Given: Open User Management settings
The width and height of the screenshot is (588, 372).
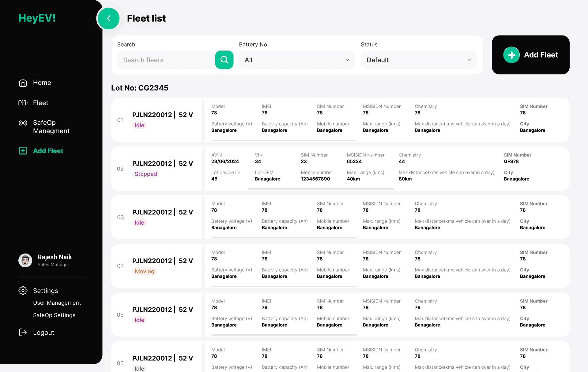Looking at the screenshot, I should [57, 303].
